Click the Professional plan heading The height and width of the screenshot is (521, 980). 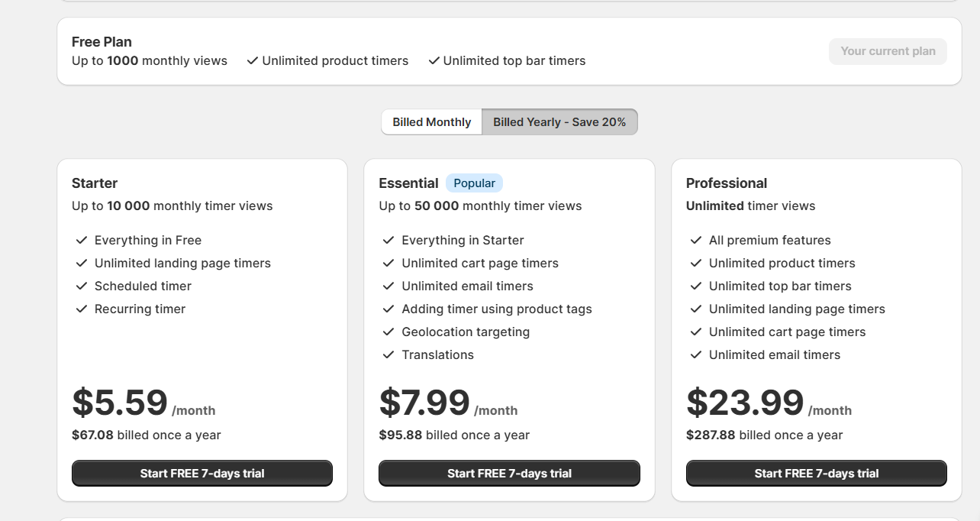point(727,183)
